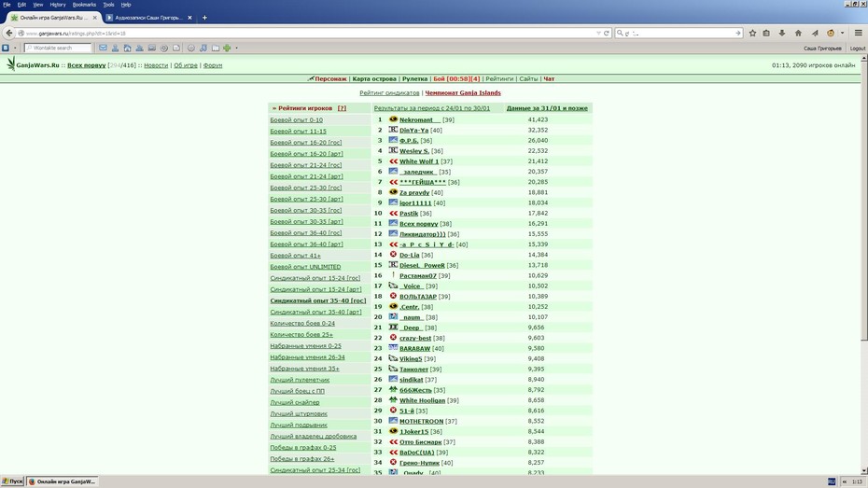Expand the VK toolbar logo dropdown arrow

click(x=14, y=49)
